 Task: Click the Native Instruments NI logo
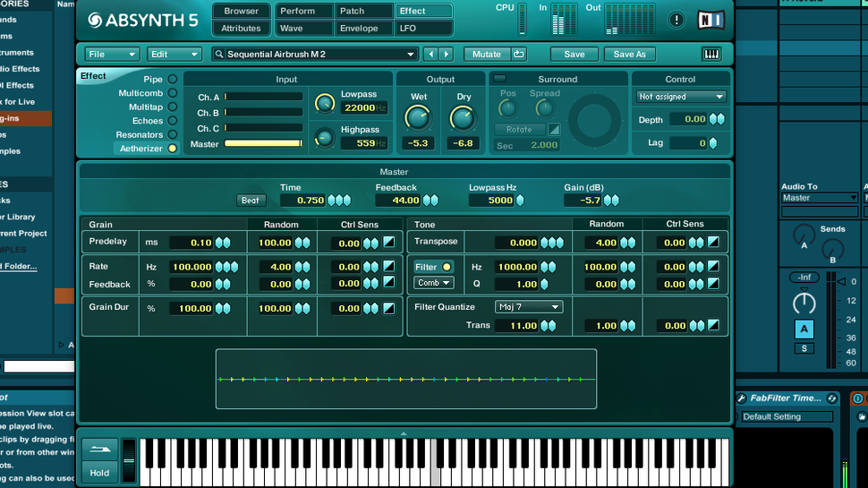point(711,20)
